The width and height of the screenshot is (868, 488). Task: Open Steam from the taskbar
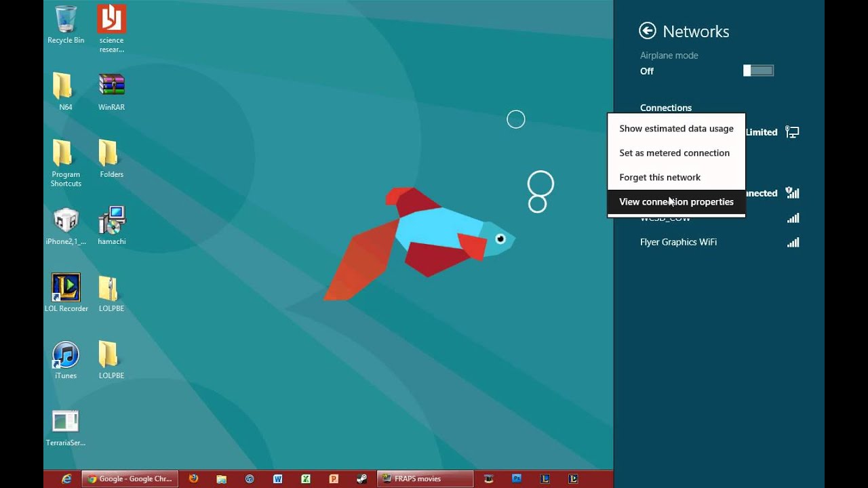pyautogui.click(x=361, y=479)
